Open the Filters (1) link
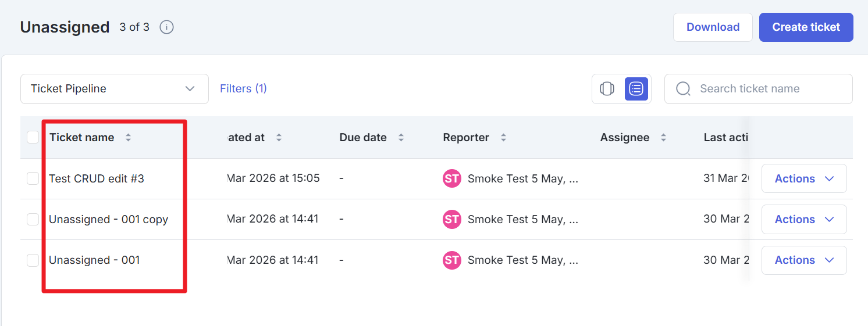 (x=243, y=89)
